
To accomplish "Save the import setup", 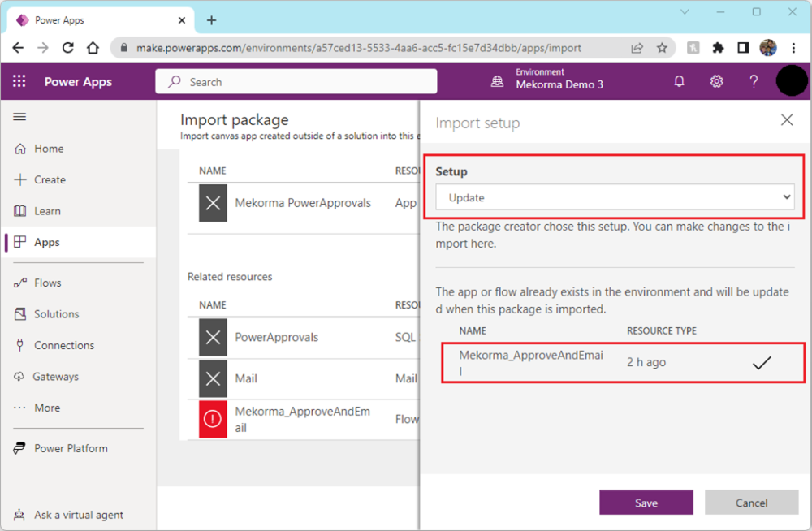I will pyautogui.click(x=646, y=503).
